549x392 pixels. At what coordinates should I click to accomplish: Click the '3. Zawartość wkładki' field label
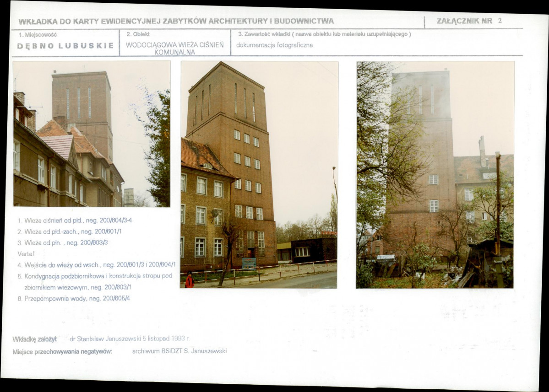[x=324, y=34]
